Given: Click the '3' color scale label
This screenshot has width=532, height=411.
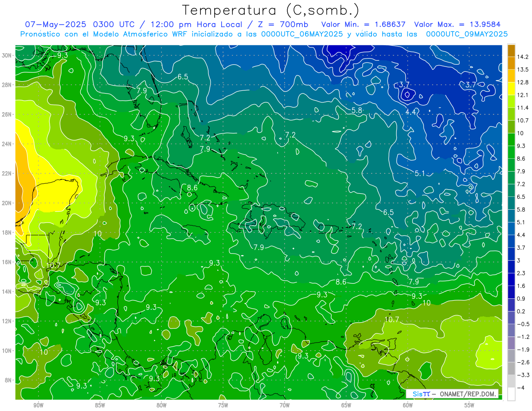Looking at the screenshot, I should click(x=519, y=260).
